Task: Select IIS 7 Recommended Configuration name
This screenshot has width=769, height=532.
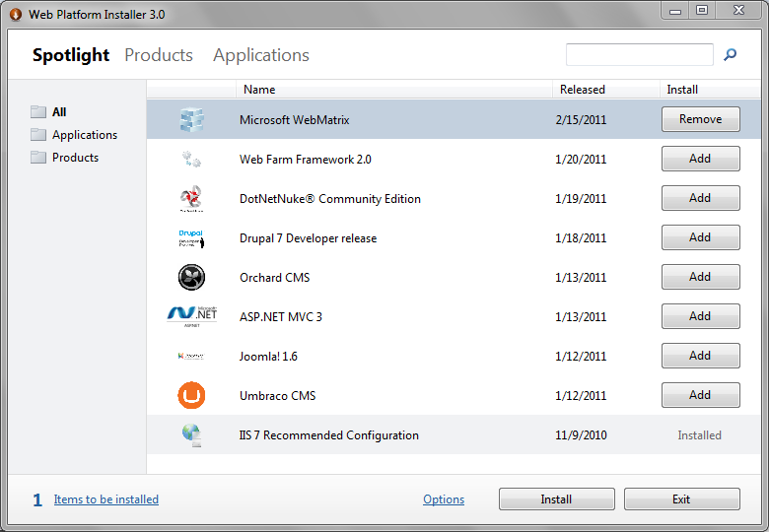Action: (329, 435)
